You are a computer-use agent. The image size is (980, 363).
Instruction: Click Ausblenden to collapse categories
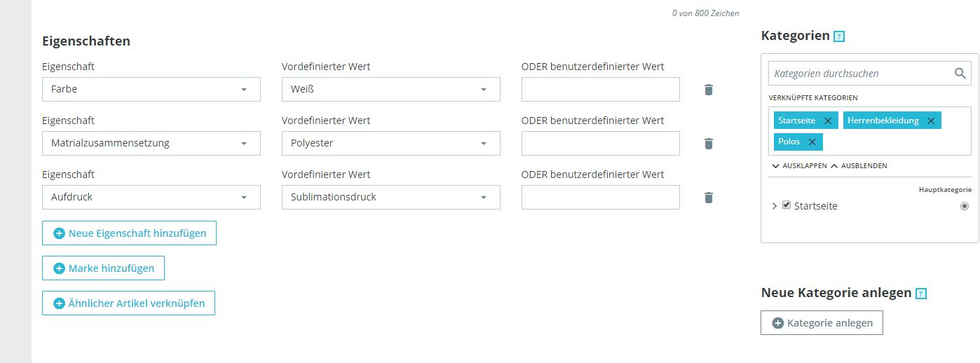(x=859, y=166)
